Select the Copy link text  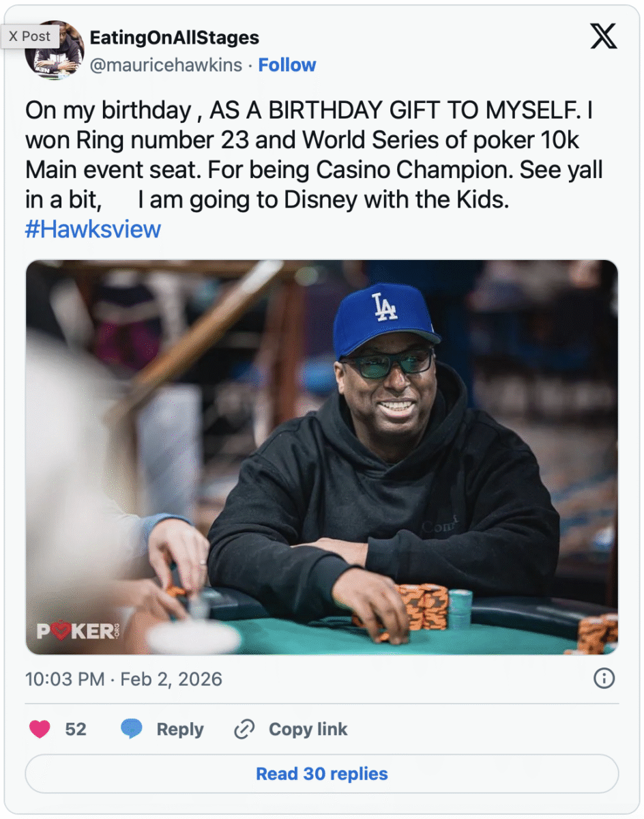pyautogui.click(x=308, y=729)
